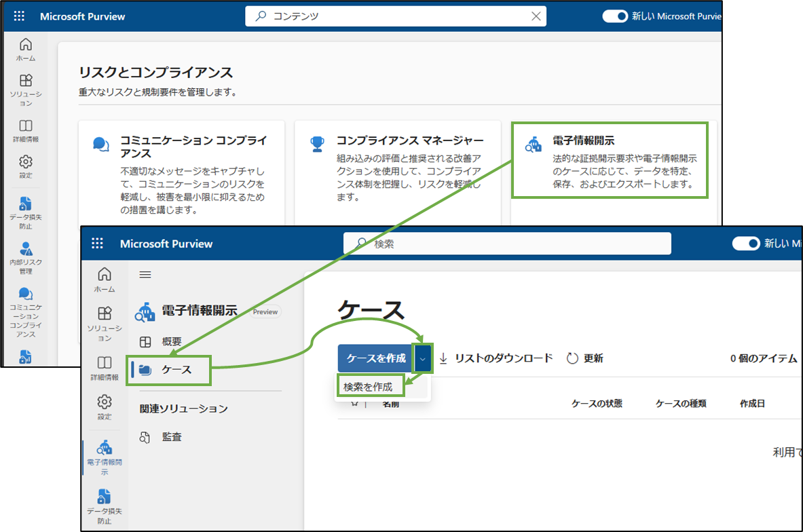
Task: Open ケース in eDiscovery navigation
Action: (169, 370)
